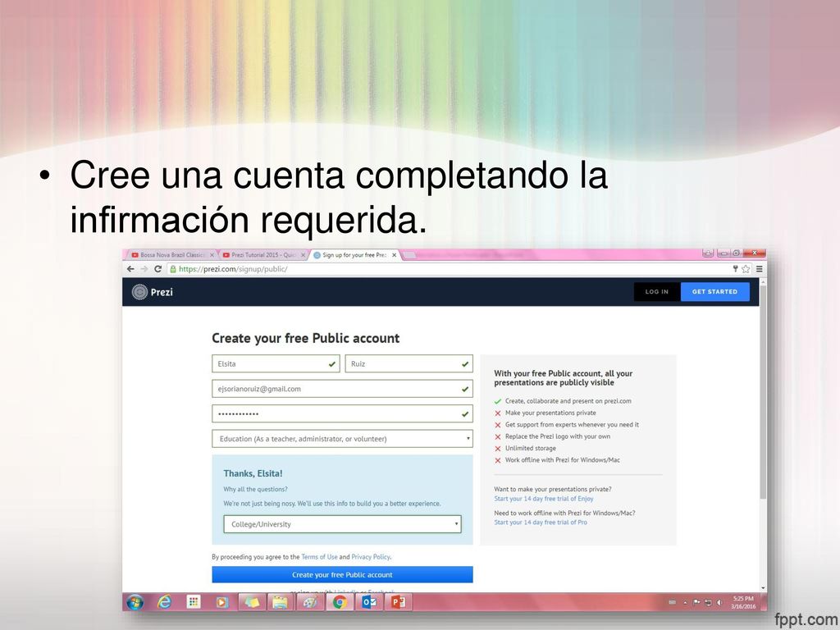840x630 pixels.
Task: Click the last name field containing Ruiz
Action: 409,363
